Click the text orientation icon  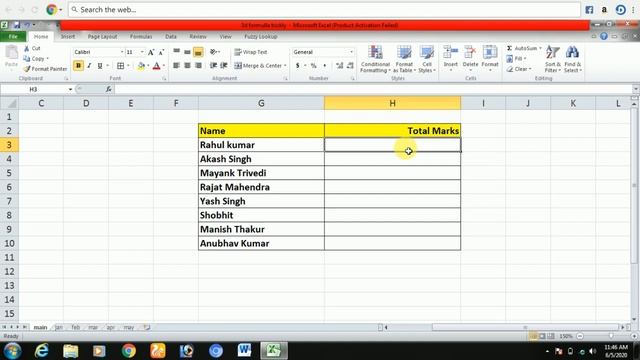tap(213, 52)
